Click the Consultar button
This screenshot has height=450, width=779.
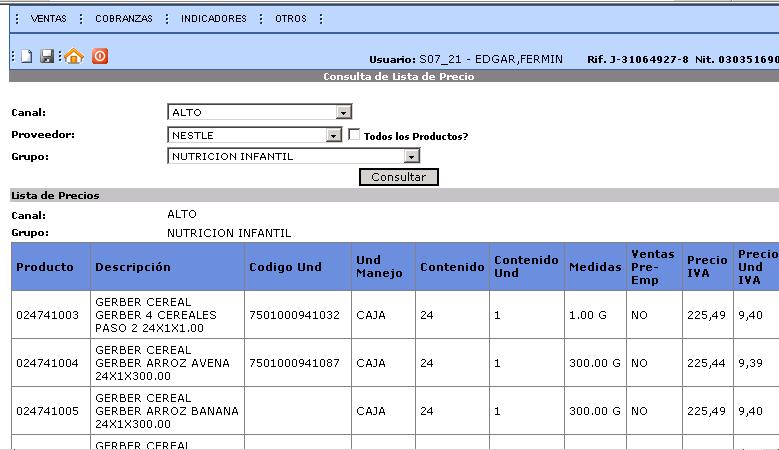tap(399, 177)
